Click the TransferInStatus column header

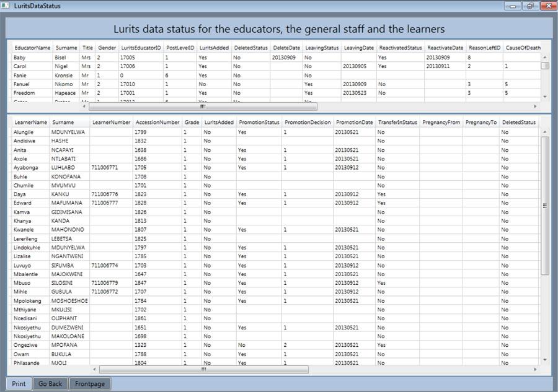pyautogui.click(x=397, y=123)
